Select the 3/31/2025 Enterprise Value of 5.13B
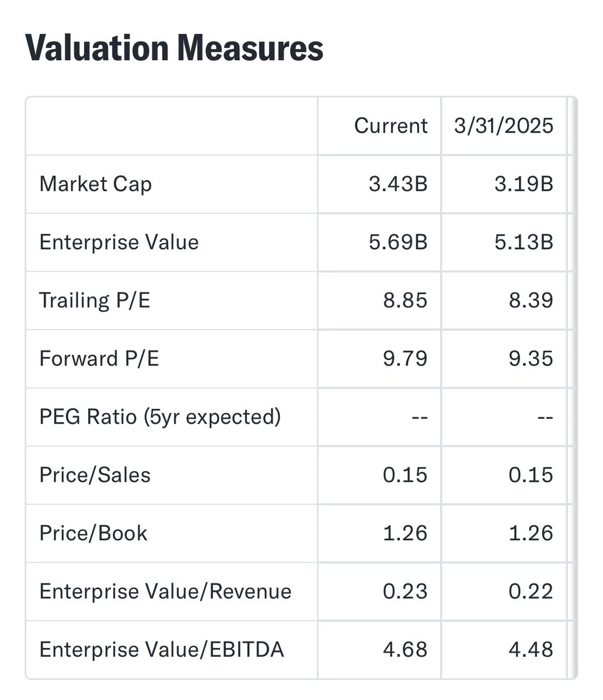This screenshot has width=603, height=700. click(524, 243)
